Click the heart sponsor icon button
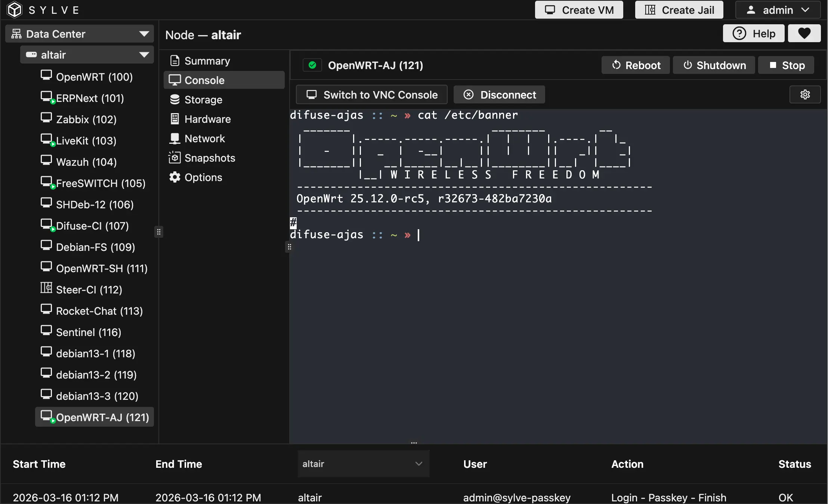 click(804, 34)
